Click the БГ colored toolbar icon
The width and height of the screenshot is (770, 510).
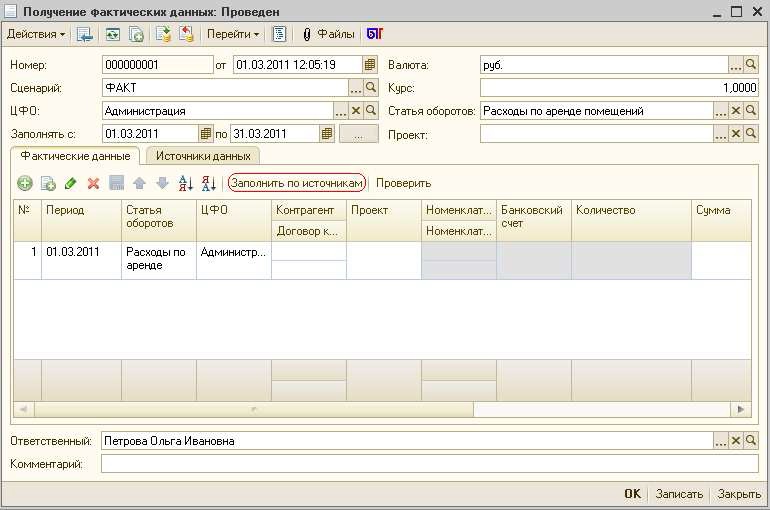tap(375, 34)
